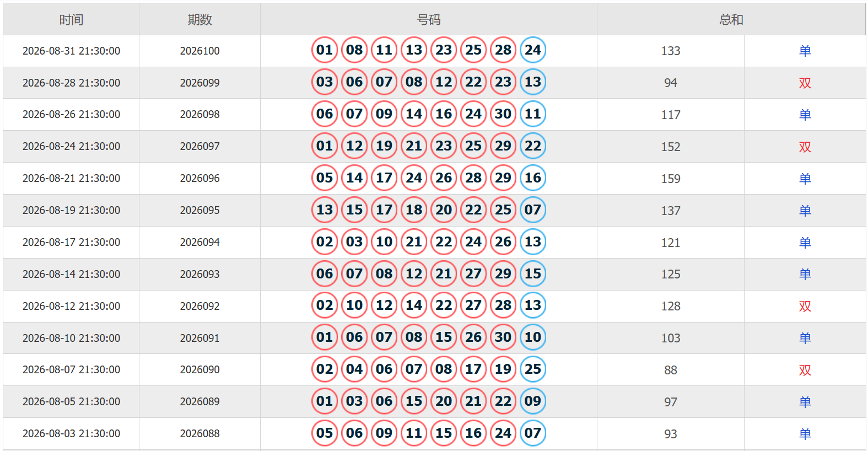
Task: Click blue ball 24 in issue 2026100
Action: (x=533, y=50)
